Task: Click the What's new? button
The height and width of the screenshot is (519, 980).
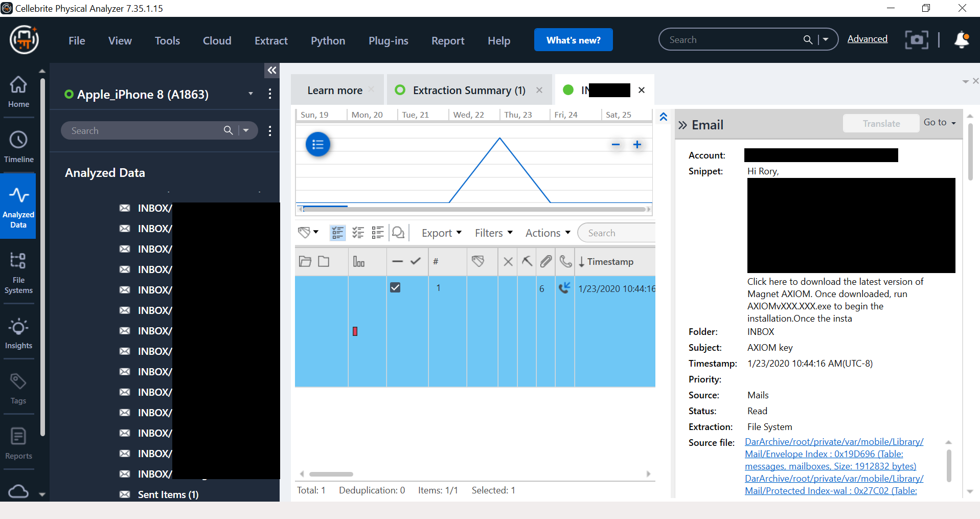Action: click(573, 39)
